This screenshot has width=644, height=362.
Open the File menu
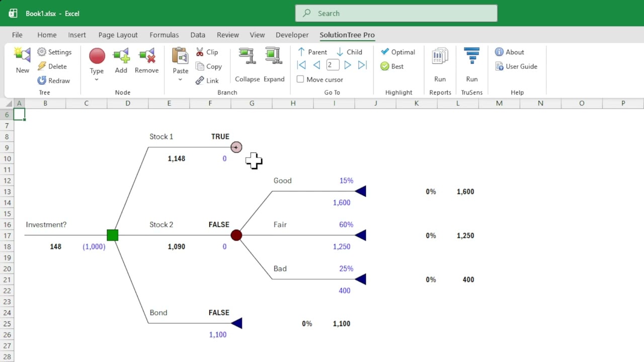pos(17,35)
